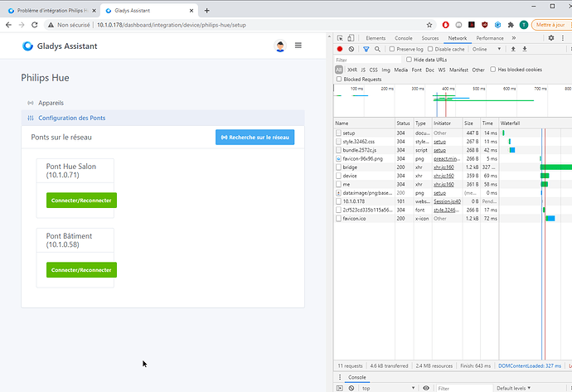Screen dimensions: 572x392
Task: Enable the Preserve log checkbox
Action: point(392,49)
